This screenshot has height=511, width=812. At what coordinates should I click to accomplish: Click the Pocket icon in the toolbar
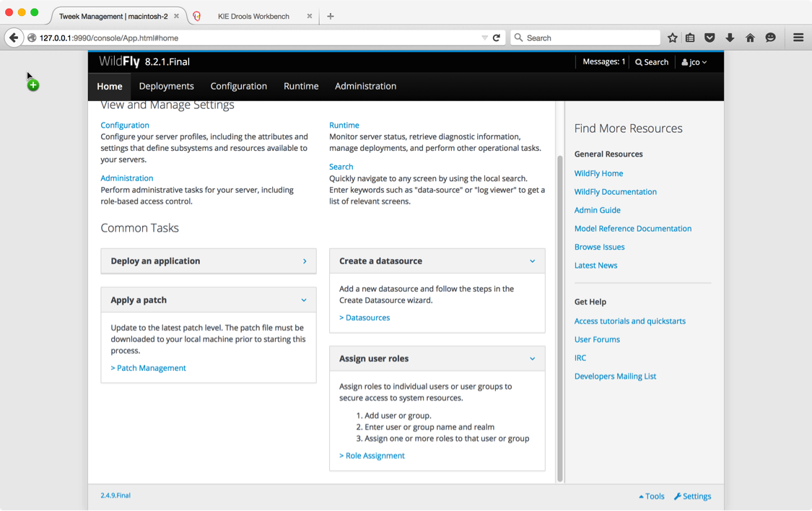[710, 38]
